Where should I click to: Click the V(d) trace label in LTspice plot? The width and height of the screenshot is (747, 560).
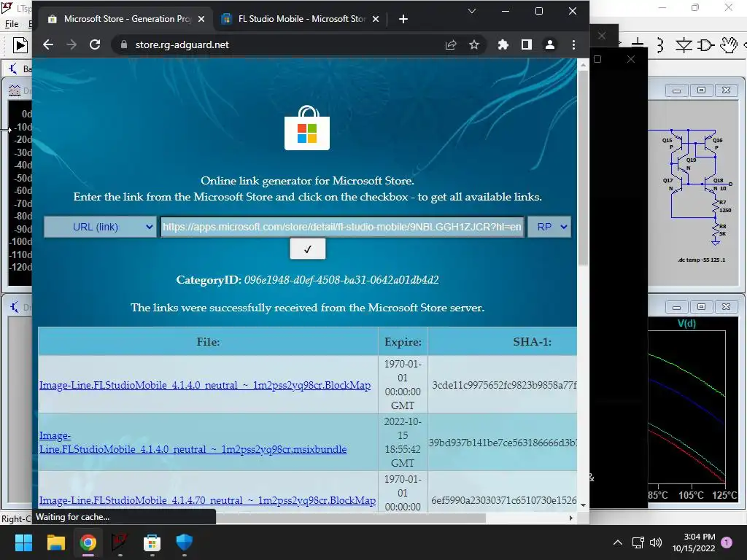coord(686,323)
